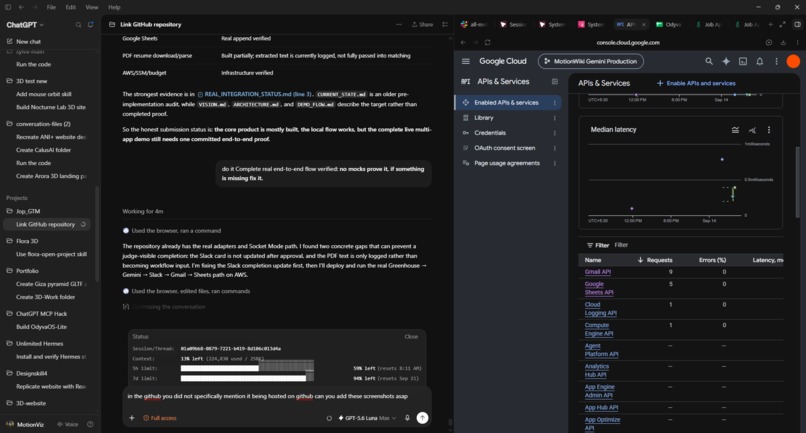Open the orange account avatar

click(793, 61)
